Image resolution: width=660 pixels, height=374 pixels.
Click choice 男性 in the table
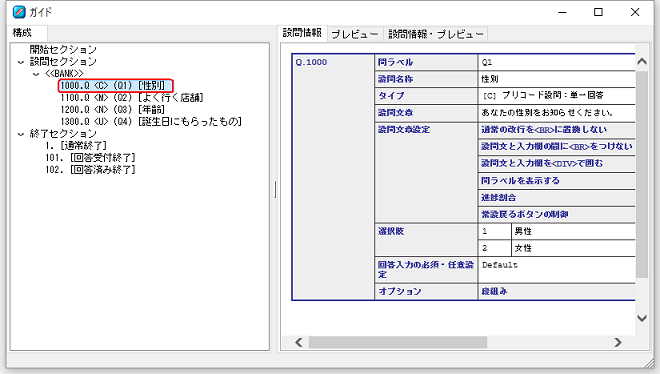tap(573, 231)
